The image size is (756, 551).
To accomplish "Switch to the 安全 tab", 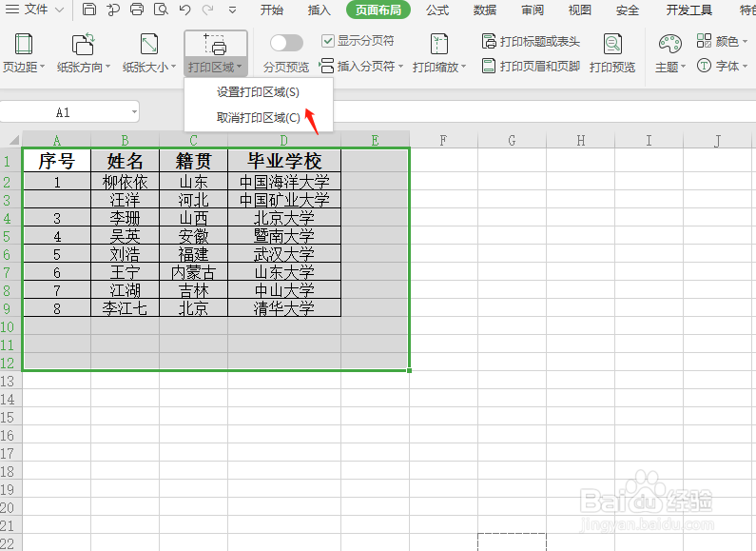I will [x=628, y=10].
